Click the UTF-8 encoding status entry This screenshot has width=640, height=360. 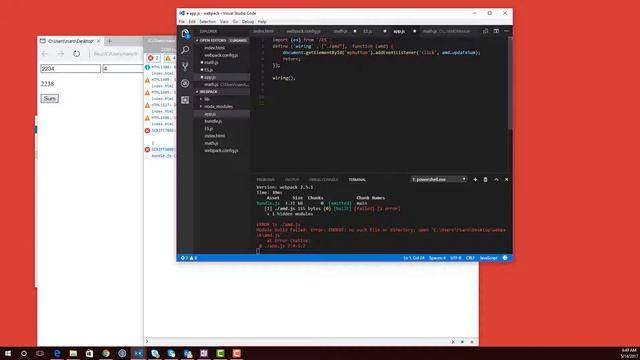tap(456, 258)
